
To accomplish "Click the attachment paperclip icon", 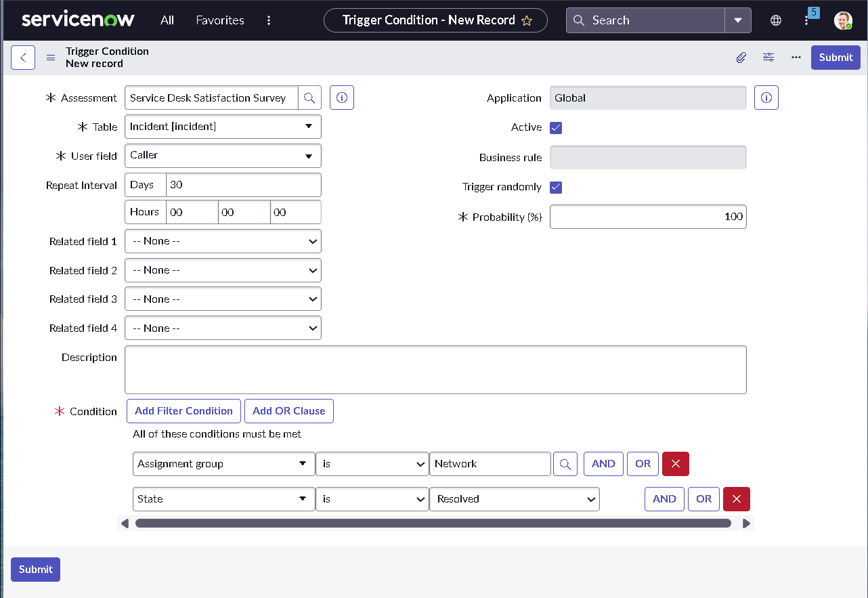I will [741, 58].
